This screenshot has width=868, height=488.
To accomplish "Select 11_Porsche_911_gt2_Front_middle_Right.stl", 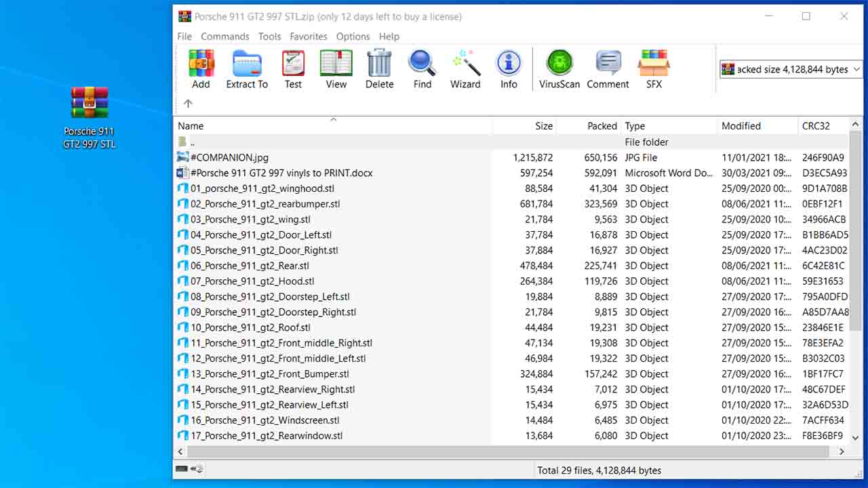I will point(281,344).
